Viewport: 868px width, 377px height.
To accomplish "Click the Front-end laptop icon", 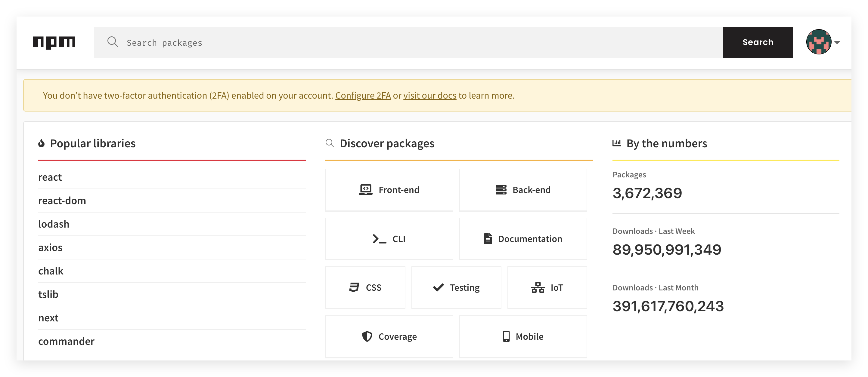I will point(366,190).
